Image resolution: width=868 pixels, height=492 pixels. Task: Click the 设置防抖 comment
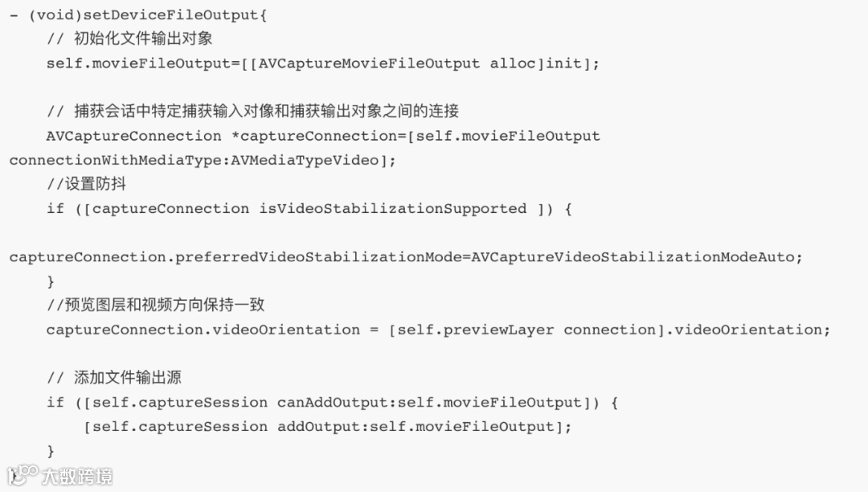[86, 184]
